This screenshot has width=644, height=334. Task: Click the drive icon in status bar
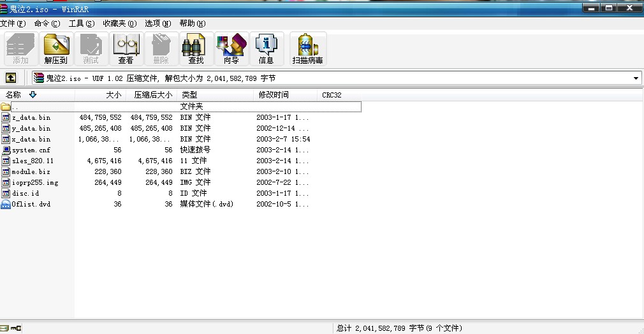[4, 328]
